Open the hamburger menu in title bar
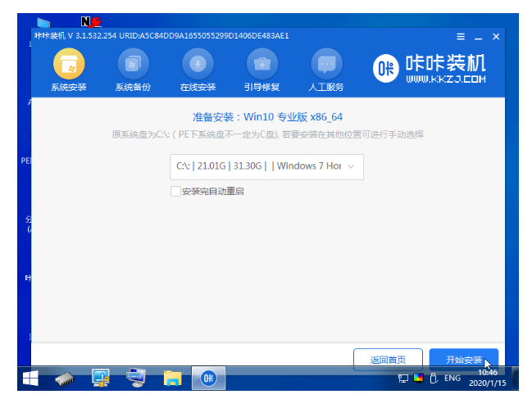 click(461, 37)
